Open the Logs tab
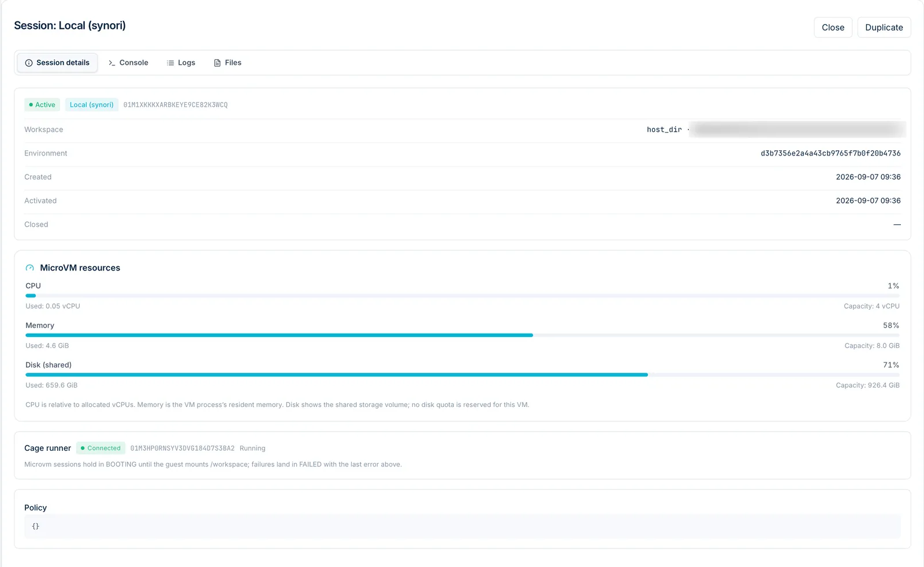 click(x=181, y=62)
